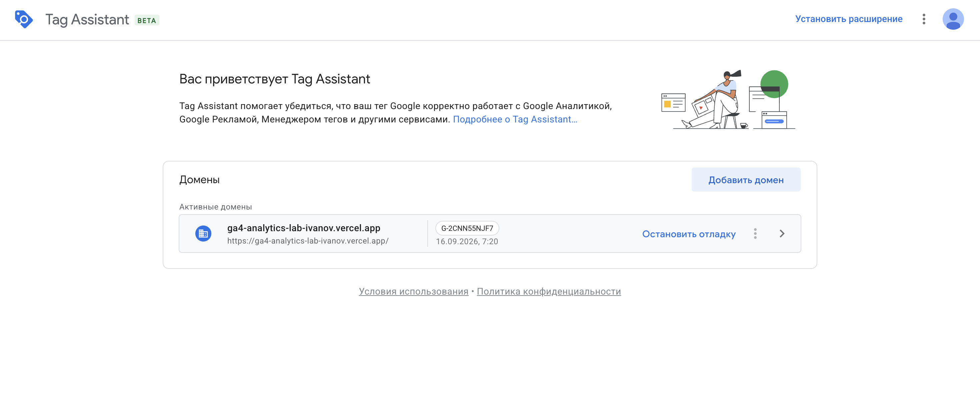Click the welcome illustration image
The image size is (980, 419).
click(728, 99)
